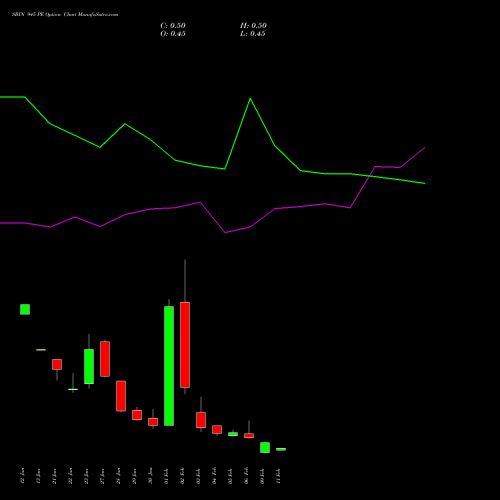Click the small red candle above 21 Jan
The image size is (500, 500).
pos(57,364)
